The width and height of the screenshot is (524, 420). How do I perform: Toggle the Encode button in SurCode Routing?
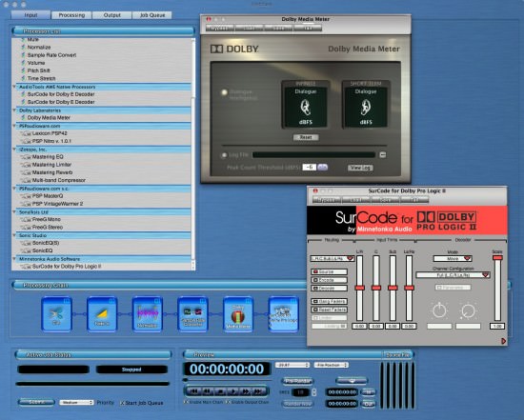(x=330, y=280)
